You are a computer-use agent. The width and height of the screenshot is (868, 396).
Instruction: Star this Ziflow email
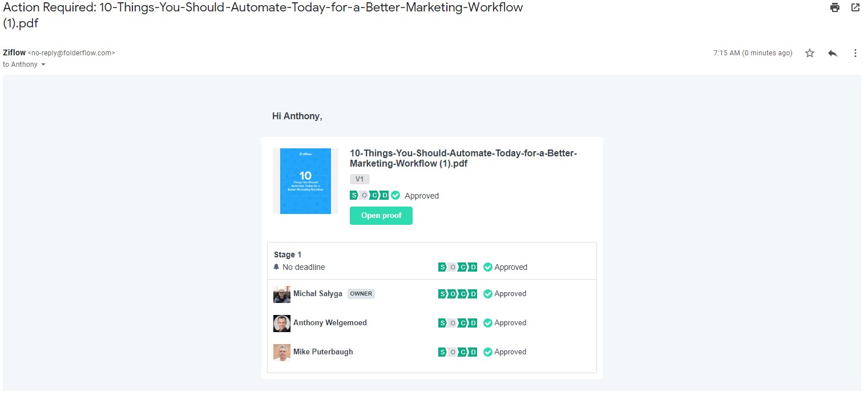[x=809, y=53]
